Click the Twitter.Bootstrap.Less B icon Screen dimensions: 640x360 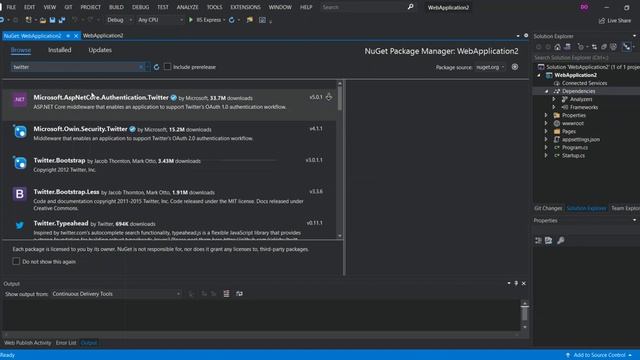pyautogui.click(x=20, y=194)
